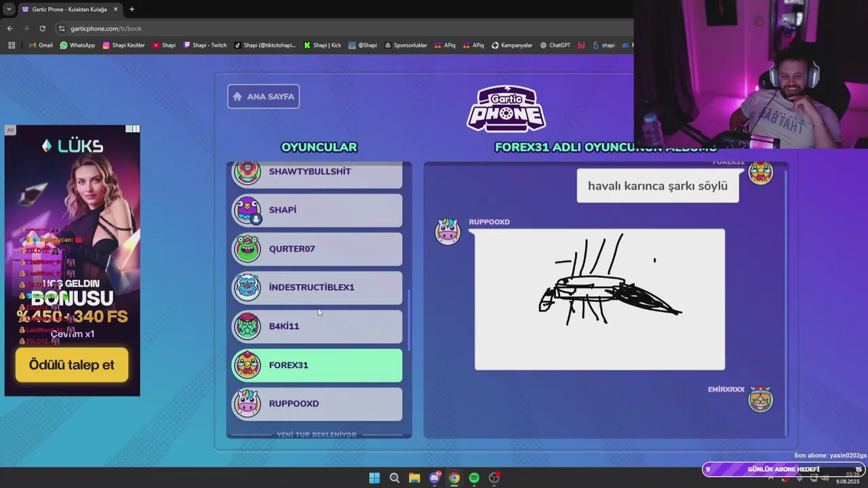Click the YENİ TUR BEKLENİYOR status text
868x488 pixels.
point(317,434)
